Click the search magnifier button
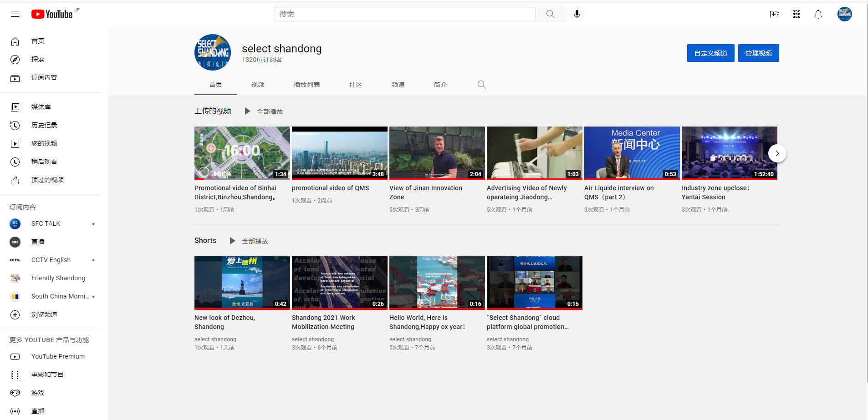Viewport: 868px width, 420px height. [550, 14]
